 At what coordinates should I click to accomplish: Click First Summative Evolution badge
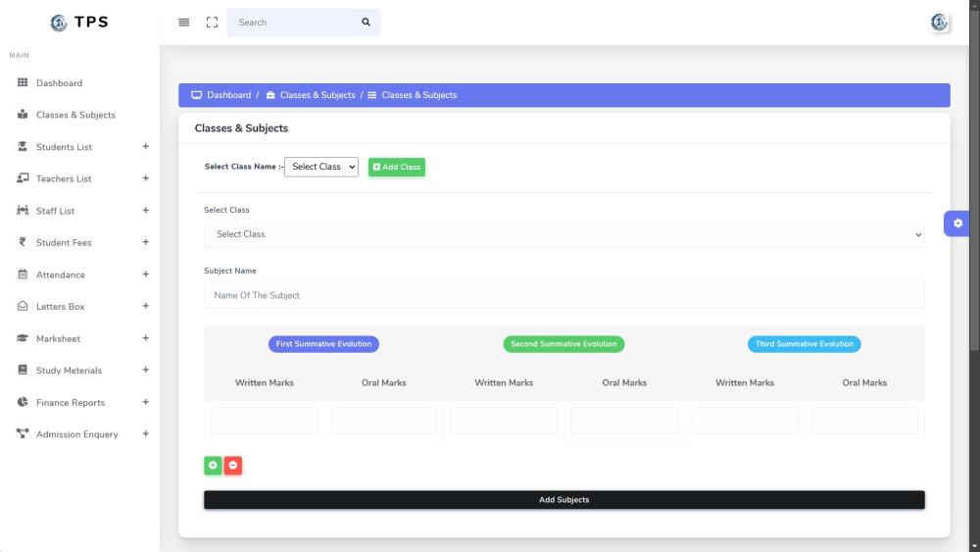(323, 344)
